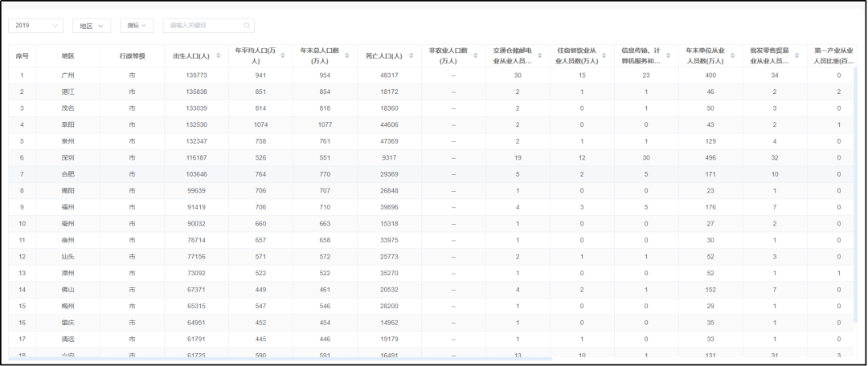Open the 2019 year dropdown
This screenshot has width=868, height=366.
point(36,26)
